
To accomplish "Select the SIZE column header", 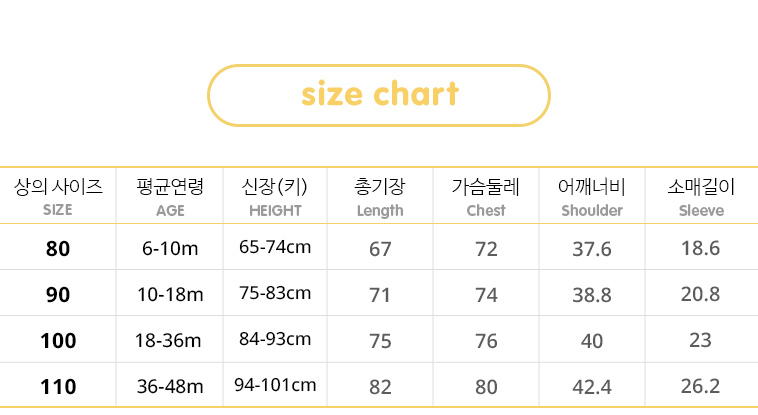I will [x=58, y=197].
